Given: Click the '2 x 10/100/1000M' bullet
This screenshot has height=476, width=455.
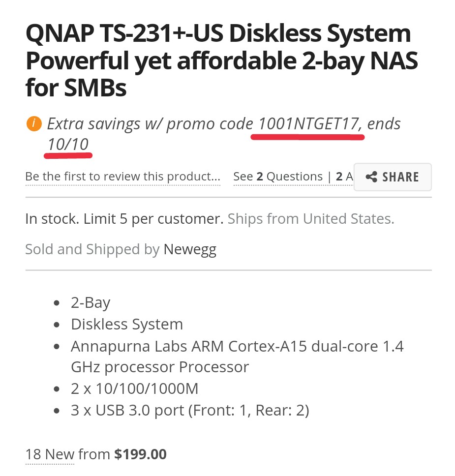Looking at the screenshot, I should click(135, 389).
